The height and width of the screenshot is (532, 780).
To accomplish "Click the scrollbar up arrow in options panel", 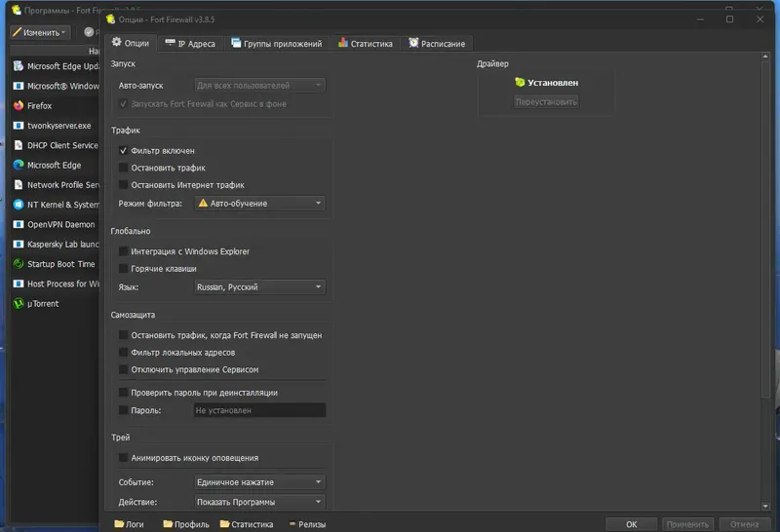I will [x=765, y=57].
